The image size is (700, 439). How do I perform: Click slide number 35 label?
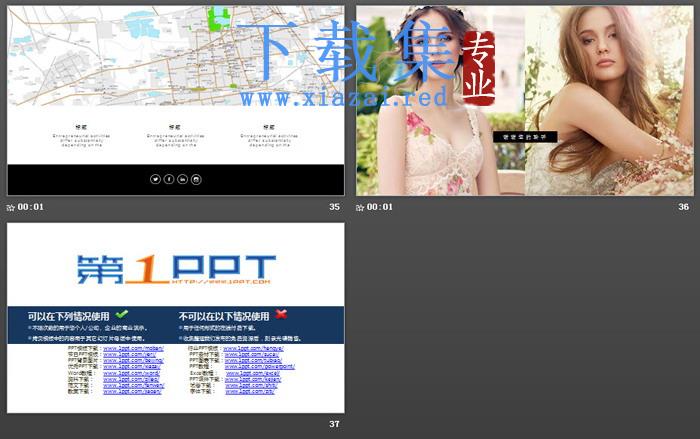pyautogui.click(x=334, y=207)
